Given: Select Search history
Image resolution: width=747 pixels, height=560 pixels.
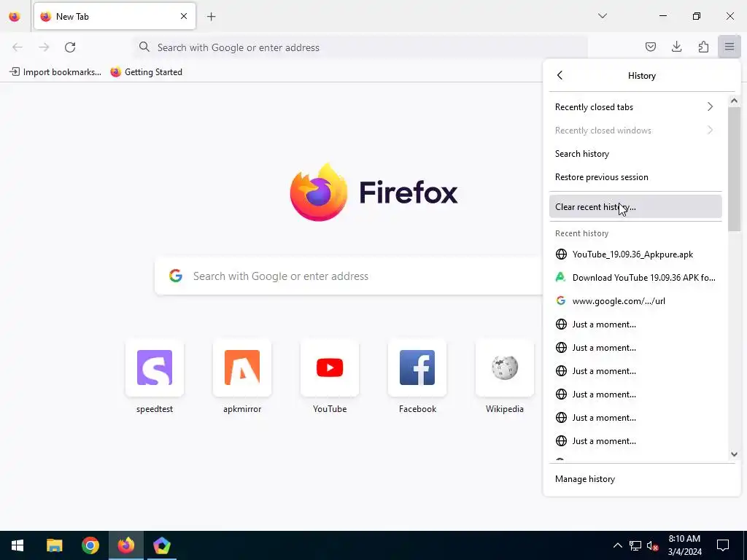Looking at the screenshot, I should 635,153.
